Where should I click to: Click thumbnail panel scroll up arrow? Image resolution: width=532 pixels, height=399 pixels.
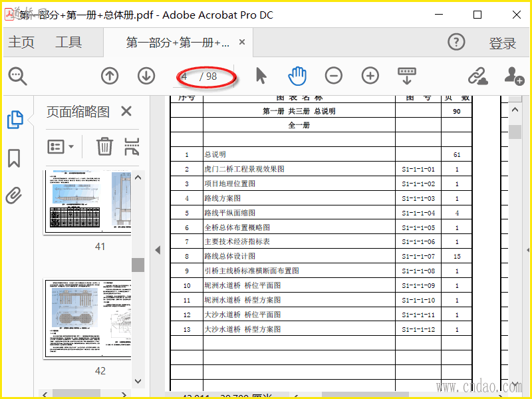138,178
